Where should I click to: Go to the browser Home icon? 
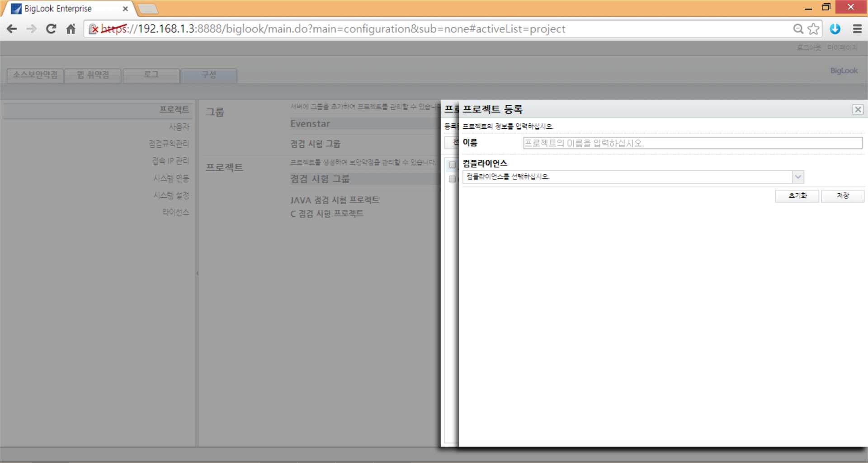(71, 29)
